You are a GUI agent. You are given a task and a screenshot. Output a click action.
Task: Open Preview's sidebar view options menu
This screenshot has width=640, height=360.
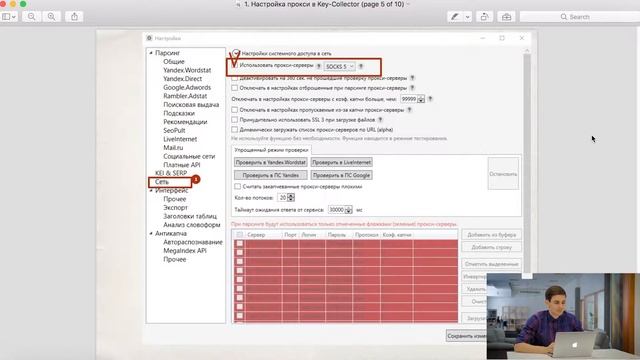pos(9,17)
